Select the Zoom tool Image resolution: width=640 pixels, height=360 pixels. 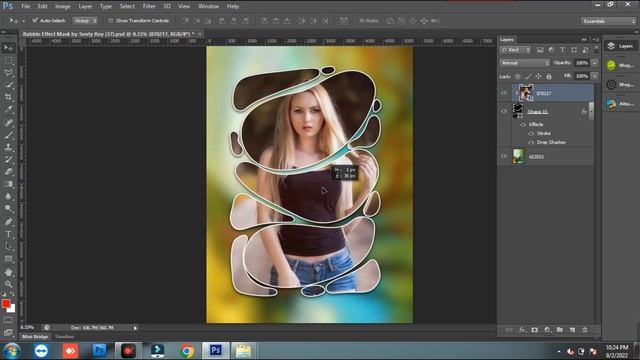pos(8,284)
